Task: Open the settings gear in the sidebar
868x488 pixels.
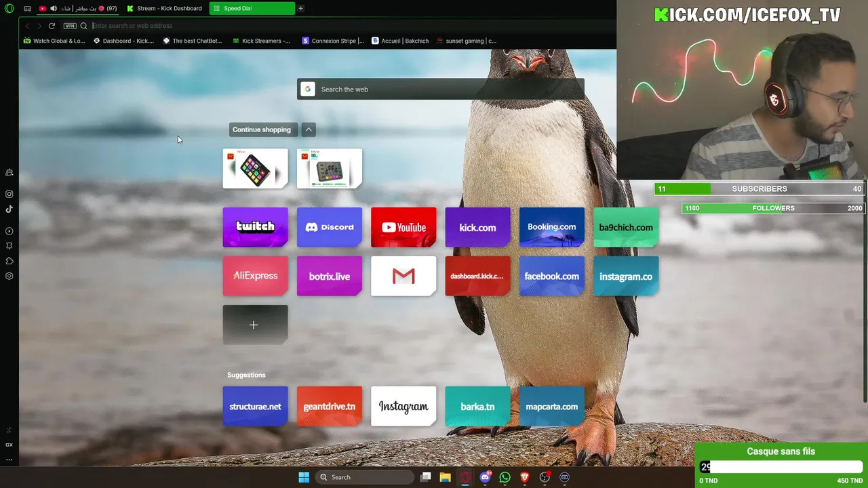Action: 9,276
